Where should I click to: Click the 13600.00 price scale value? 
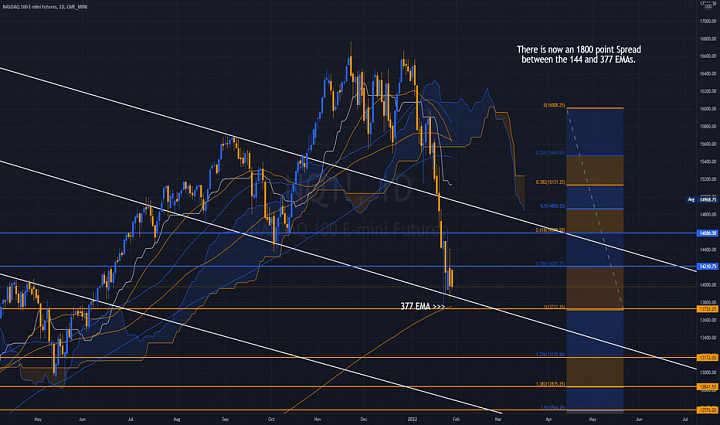point(708,320)
